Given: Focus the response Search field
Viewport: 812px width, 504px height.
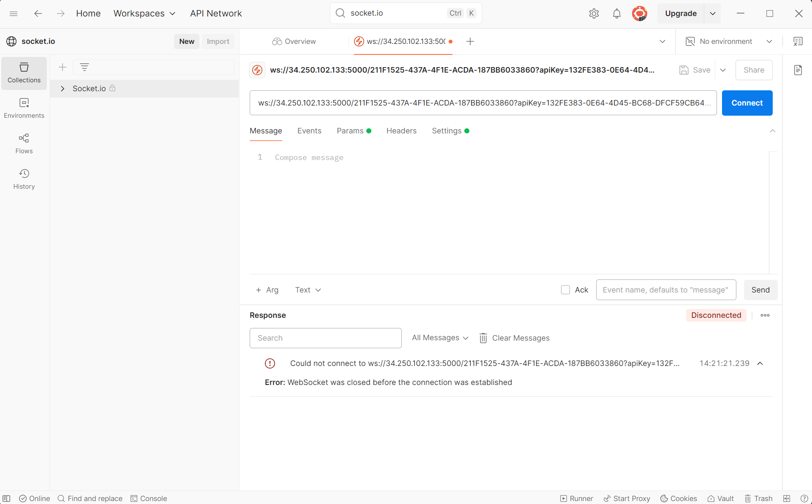Looking at the screenshot, I should (325, 338).
